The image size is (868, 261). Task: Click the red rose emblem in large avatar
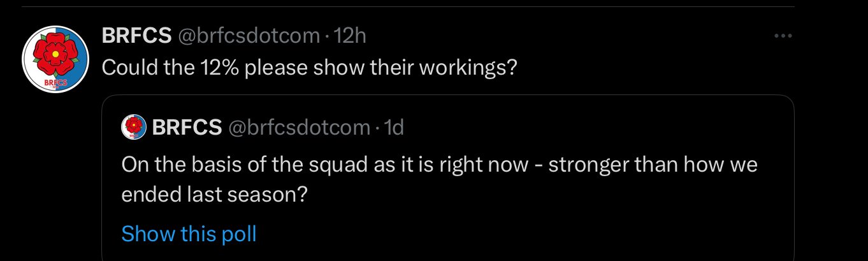[x=56, y=55]
